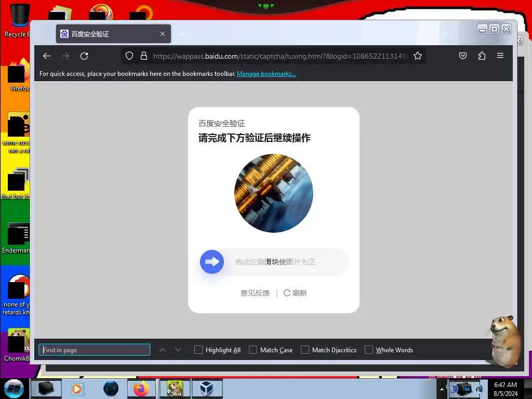Image resolution: width=532 pixels, height=399 pixels.
Task: Close the 百度安全验证 tab
Action: pos(163,34)
